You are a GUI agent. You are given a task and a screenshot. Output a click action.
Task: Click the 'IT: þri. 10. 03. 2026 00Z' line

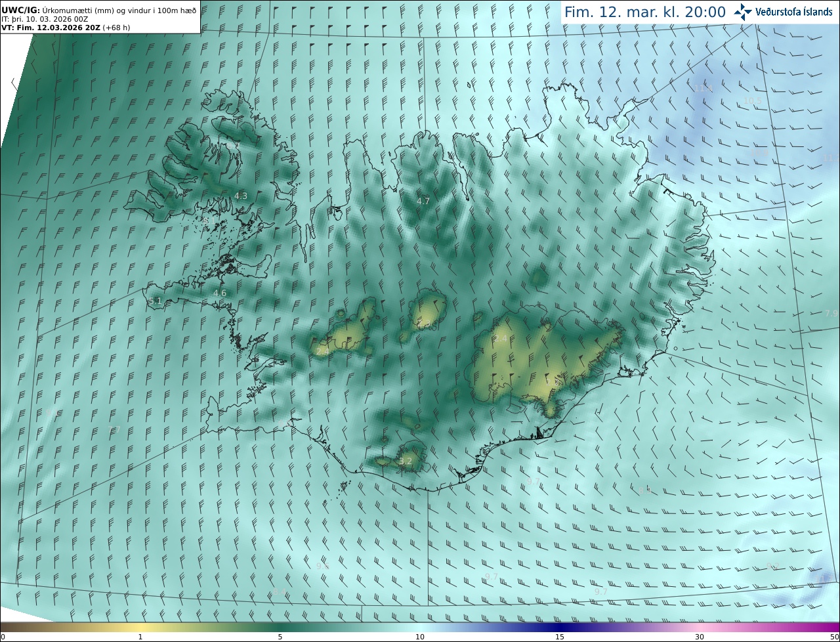click(45, 19)
